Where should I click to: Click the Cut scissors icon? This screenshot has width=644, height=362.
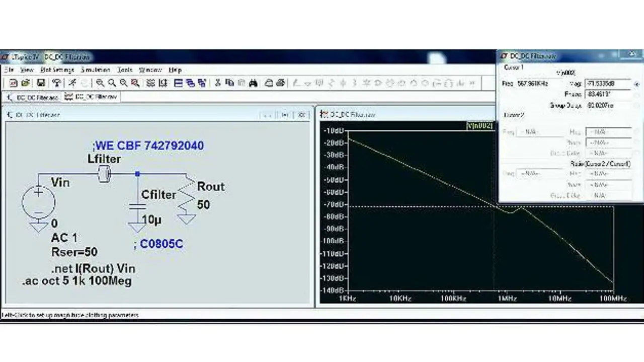click(218, 83)
